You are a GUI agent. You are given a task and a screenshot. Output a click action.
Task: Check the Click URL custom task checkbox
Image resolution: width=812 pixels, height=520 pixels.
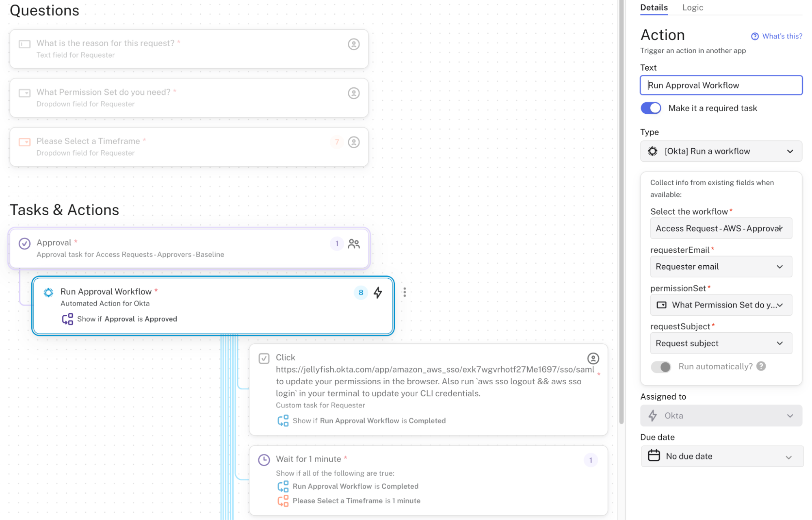click(x=264, y=358)
